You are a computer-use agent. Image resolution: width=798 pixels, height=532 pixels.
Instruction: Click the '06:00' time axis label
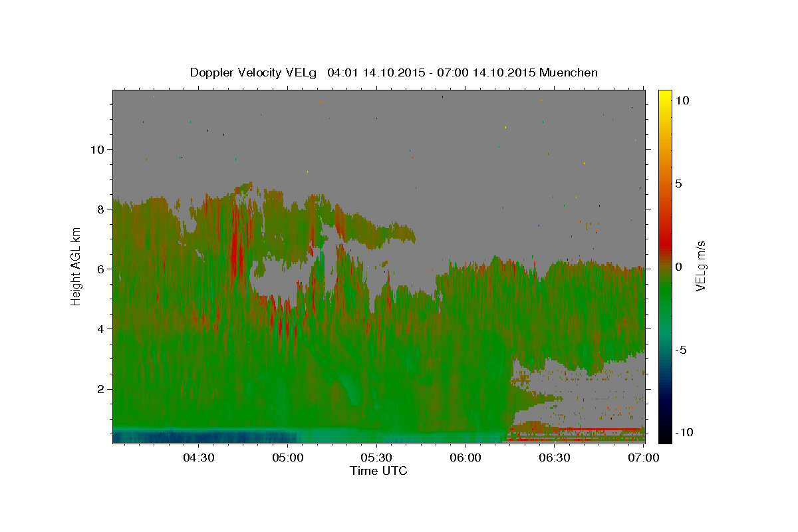click(465, 458)
